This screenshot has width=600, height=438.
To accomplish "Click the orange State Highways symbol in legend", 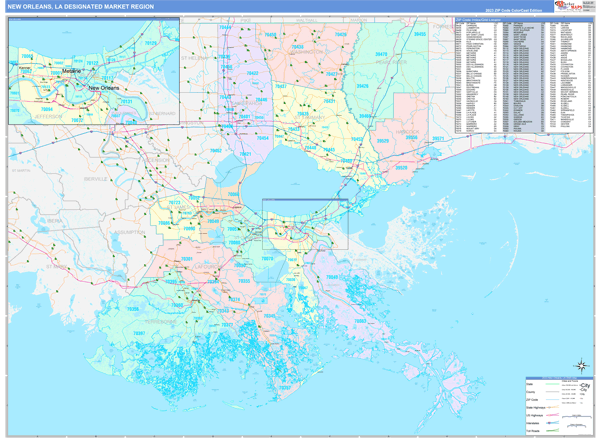I will point(553,407).
